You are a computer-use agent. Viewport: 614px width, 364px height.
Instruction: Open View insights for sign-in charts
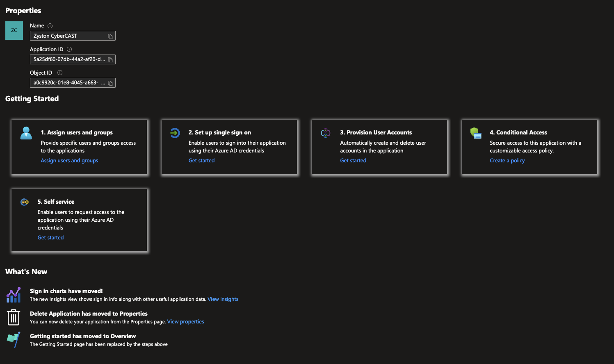(x=223, y=299)
